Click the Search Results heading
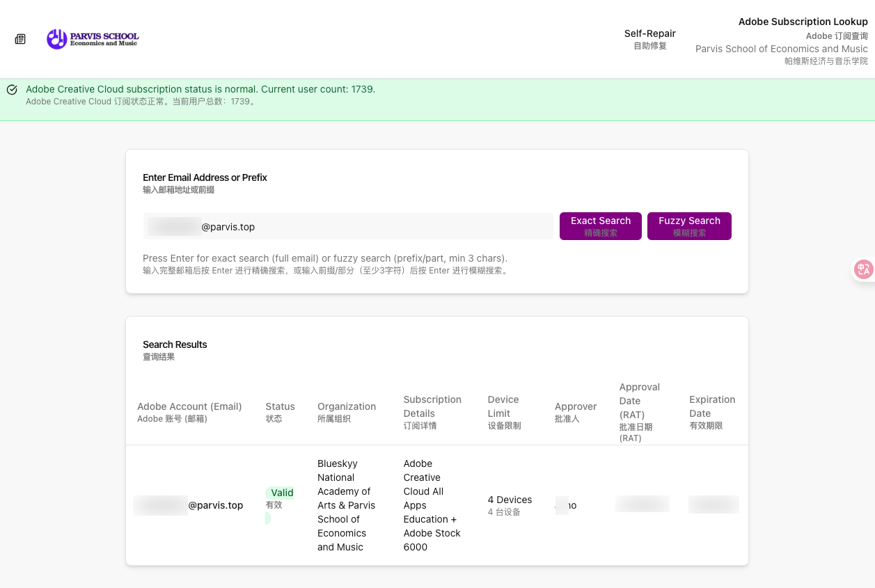Screen dimensions: 875x588 click(x=175, y=344)
